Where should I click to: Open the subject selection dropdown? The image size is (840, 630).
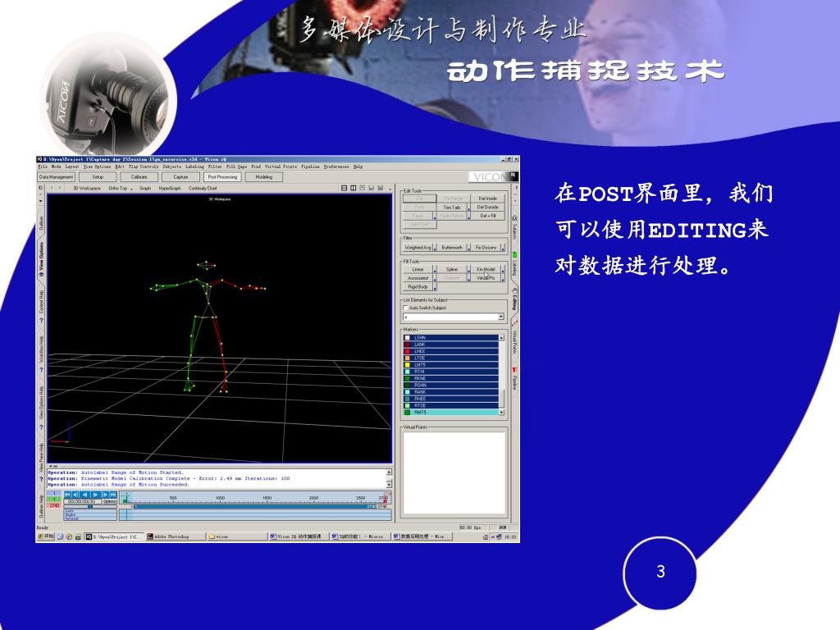coord(501,317)
